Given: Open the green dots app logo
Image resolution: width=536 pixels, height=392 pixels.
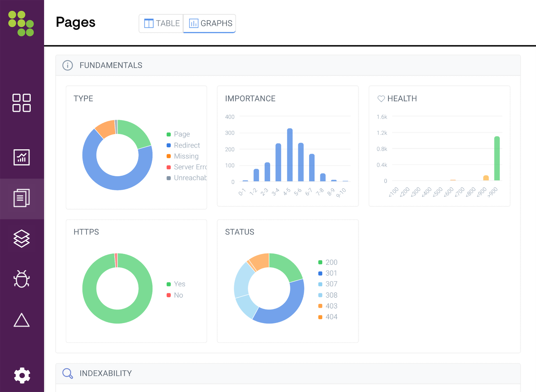Looking at the screenshot, I should pyautogui.click(x=21, y=24).
